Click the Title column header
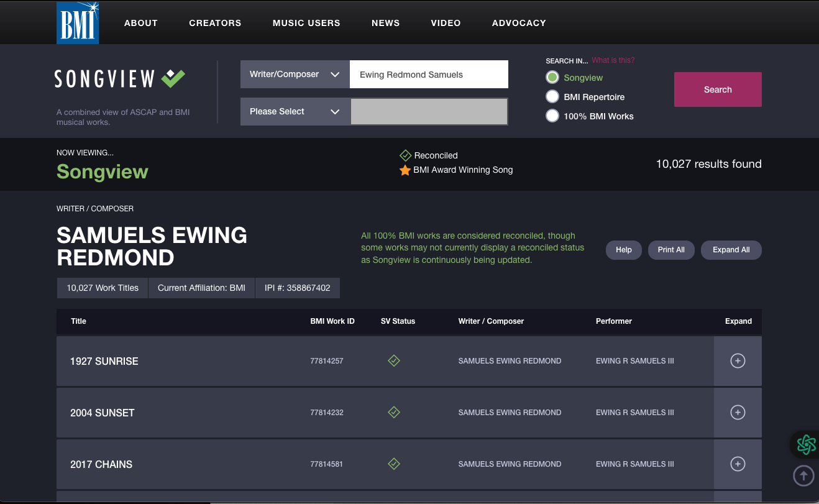819x504 pixels. click(78, 321)
